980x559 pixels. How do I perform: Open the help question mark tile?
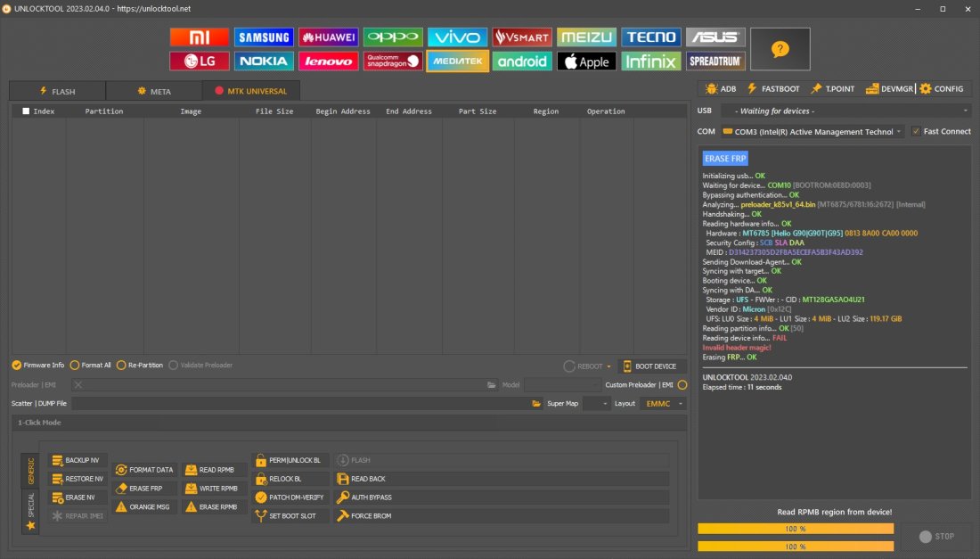(x=780, y=49)
